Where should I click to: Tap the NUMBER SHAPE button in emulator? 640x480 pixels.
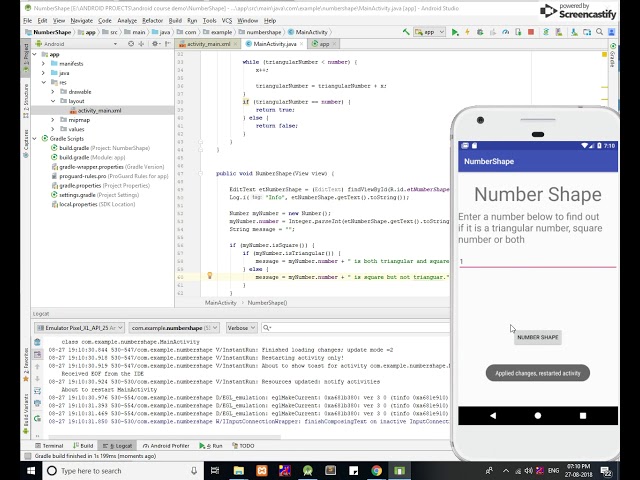538,338
